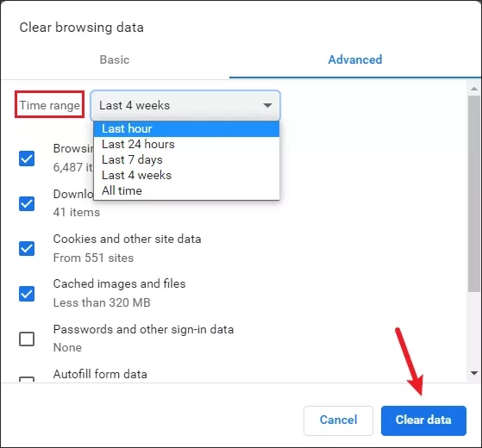This screenshot has height=448, width=482.
Task: Uncheck the Browsing history checkbox
Action: [x=27, y=159]
